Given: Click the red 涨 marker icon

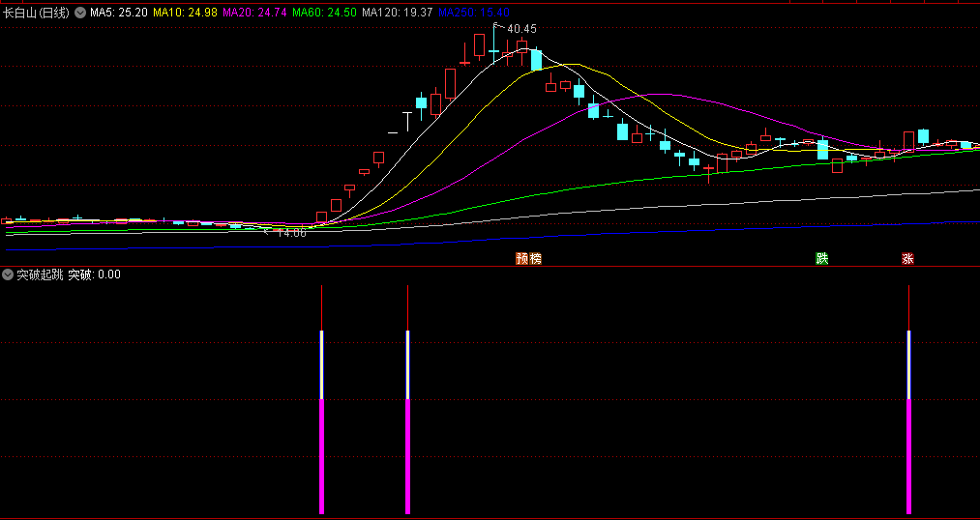Looking at the screenshot, I should [x=907, y=258].
